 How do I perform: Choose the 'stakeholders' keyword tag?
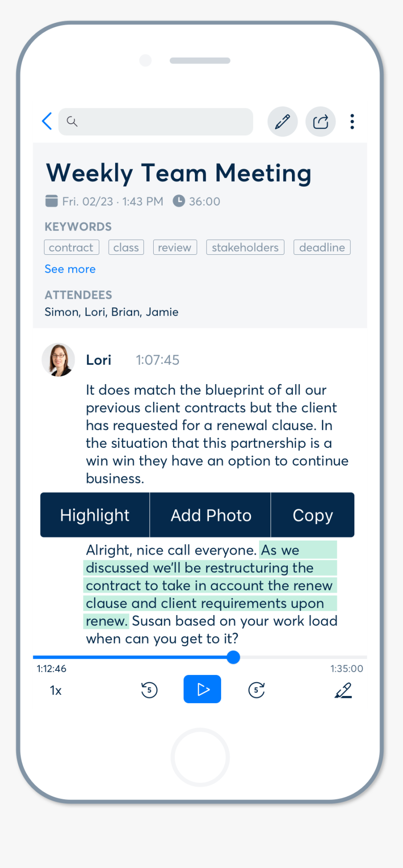coord(245,247)
